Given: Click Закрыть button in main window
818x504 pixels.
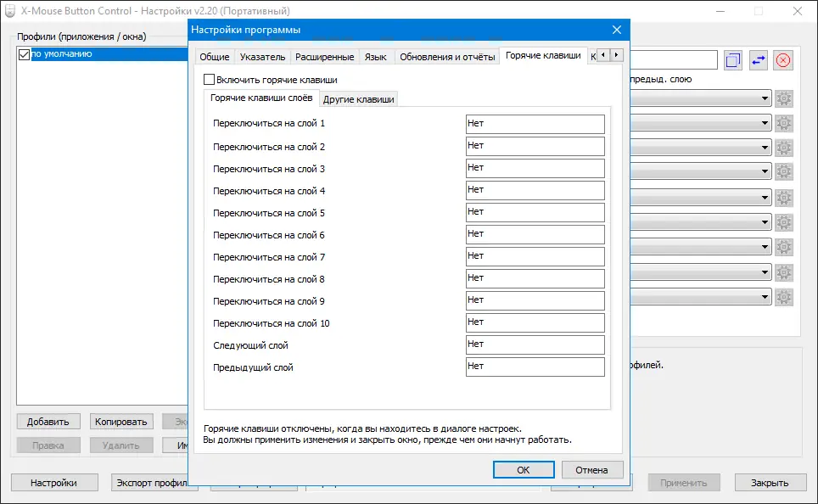Looking at the screenshot, I should coord(770,483).
